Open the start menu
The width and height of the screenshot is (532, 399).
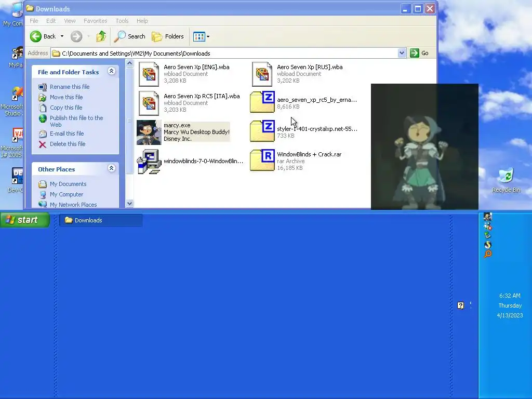(x=24, y=220)
